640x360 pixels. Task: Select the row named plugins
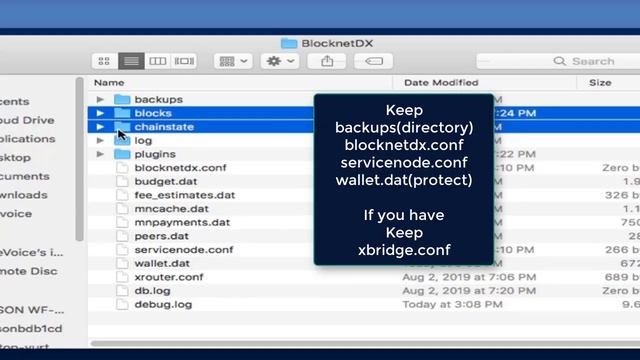pos(364,154)
